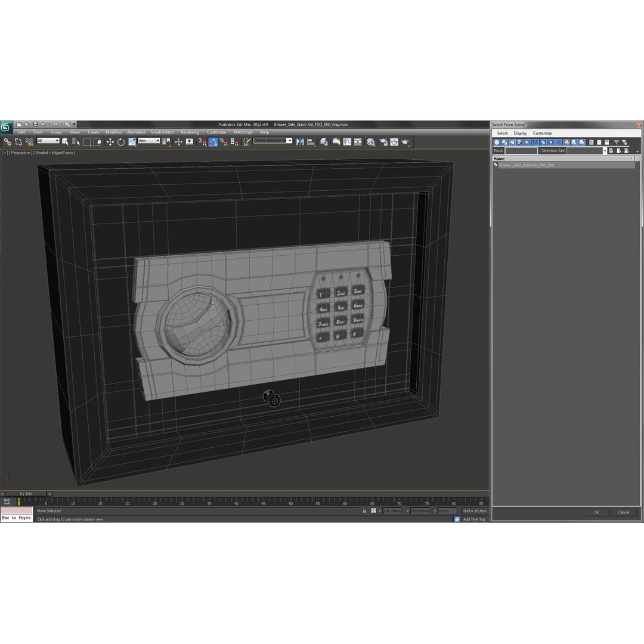
Task: Toggle the 3D Snaps button
Action: [202, 142]
